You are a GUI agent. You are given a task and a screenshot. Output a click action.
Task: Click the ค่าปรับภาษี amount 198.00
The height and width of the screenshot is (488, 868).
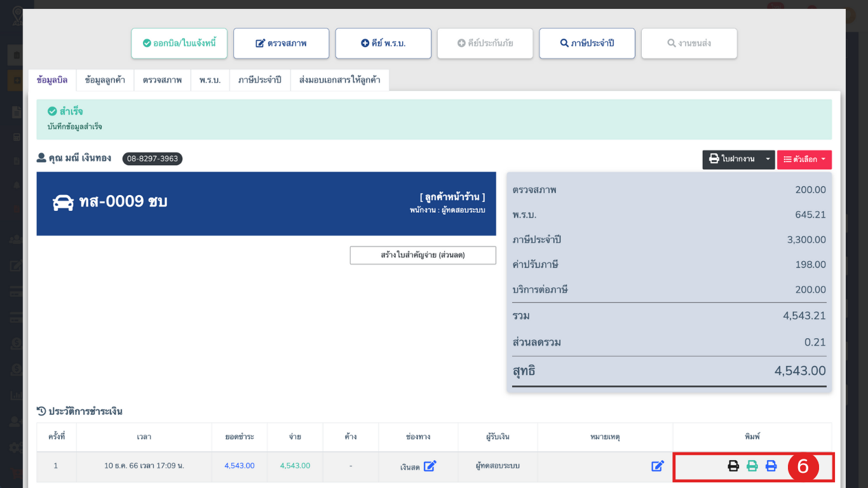click(x=810, y=264)
